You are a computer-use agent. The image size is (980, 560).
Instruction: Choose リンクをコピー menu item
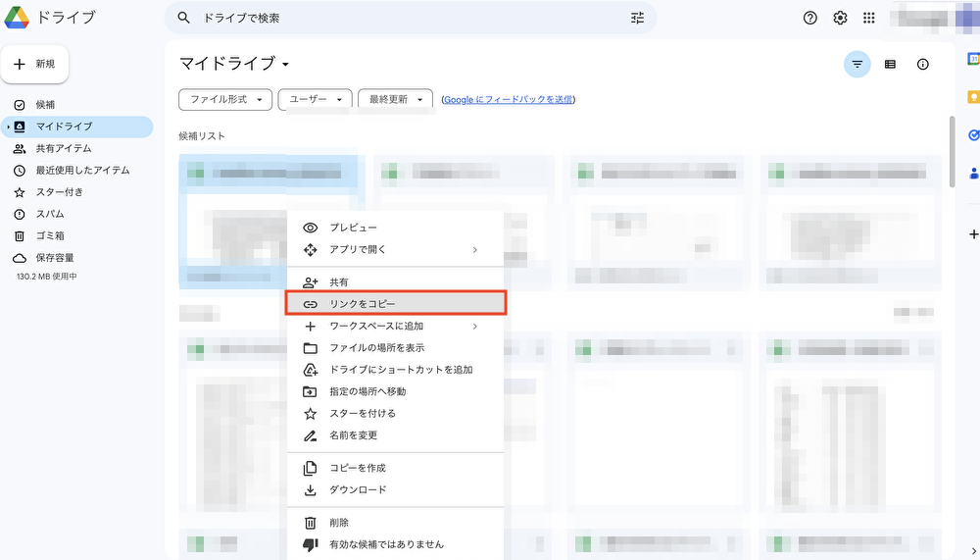tap(395, 303)
